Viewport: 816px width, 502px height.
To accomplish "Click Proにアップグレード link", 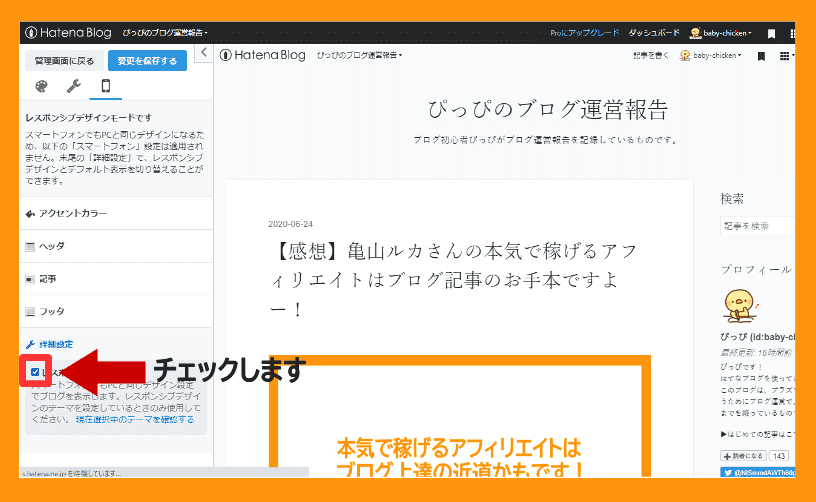I will [584, 33].
